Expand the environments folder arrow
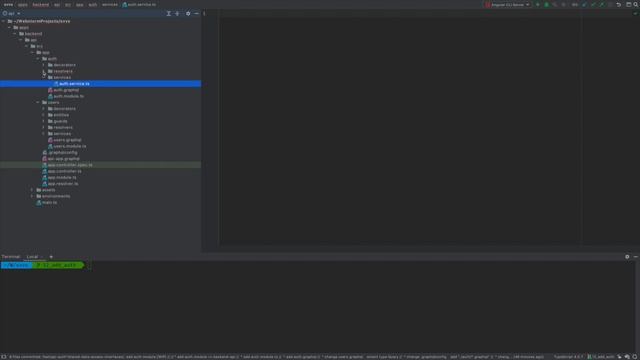Image resolution: width=640 pixels, height=360 pixels. click(32, 196)
